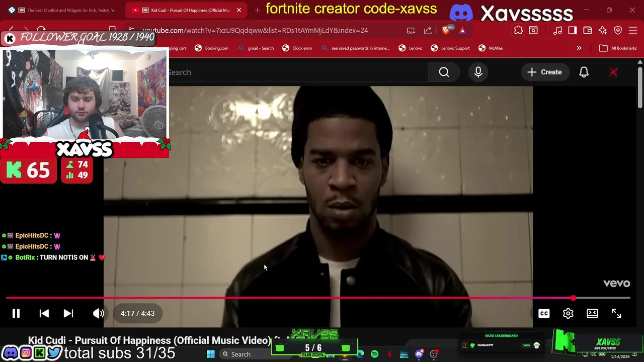Open the Clock error bookmark

coord(297,48)
